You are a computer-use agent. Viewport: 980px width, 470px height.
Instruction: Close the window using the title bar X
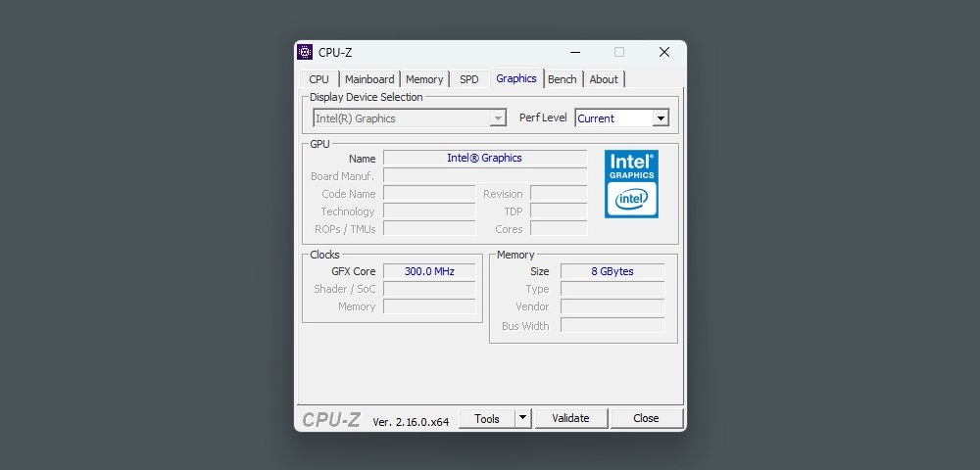(663, 53)
